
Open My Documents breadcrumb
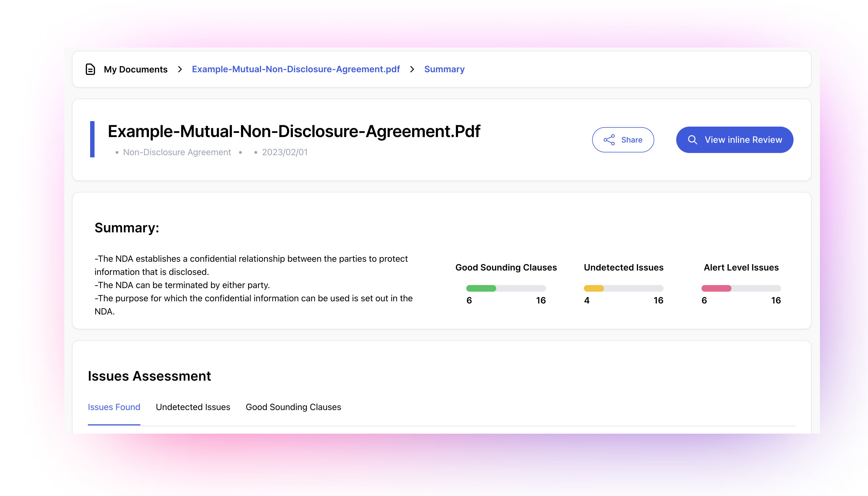pyautogui.click(x=136, y=69)
